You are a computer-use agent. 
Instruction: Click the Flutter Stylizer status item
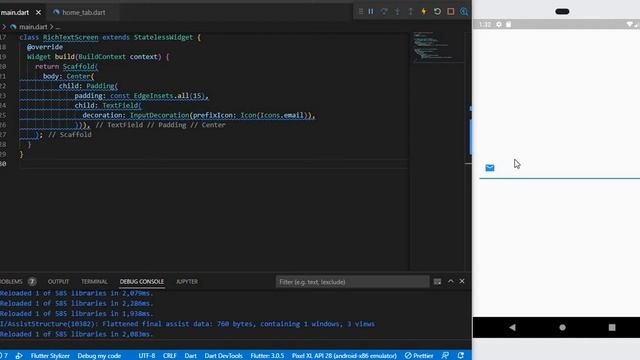50,356
